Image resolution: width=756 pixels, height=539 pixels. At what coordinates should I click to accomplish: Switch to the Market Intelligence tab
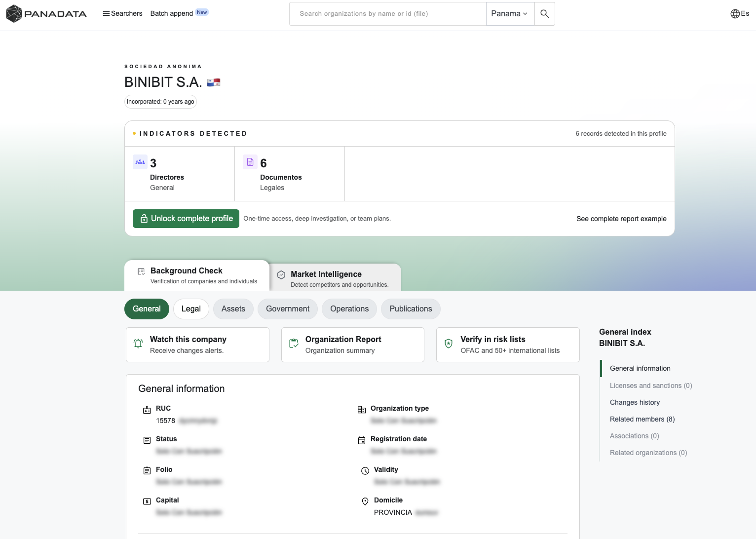tap(336, 278)
